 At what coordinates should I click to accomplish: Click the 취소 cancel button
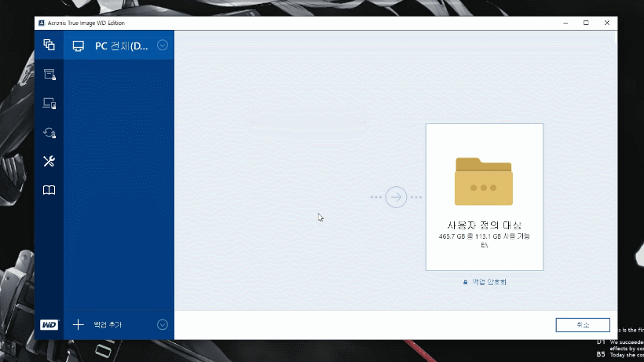point(583,324)
